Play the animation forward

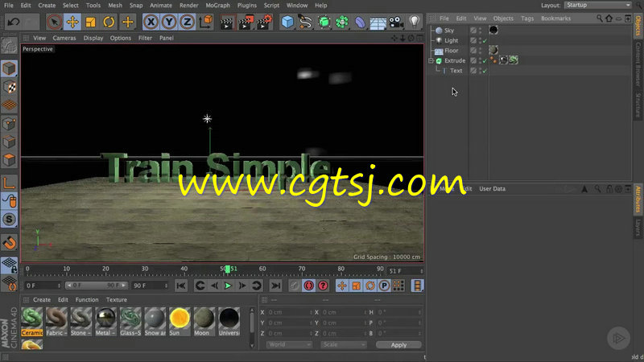(x=228, y=286)
